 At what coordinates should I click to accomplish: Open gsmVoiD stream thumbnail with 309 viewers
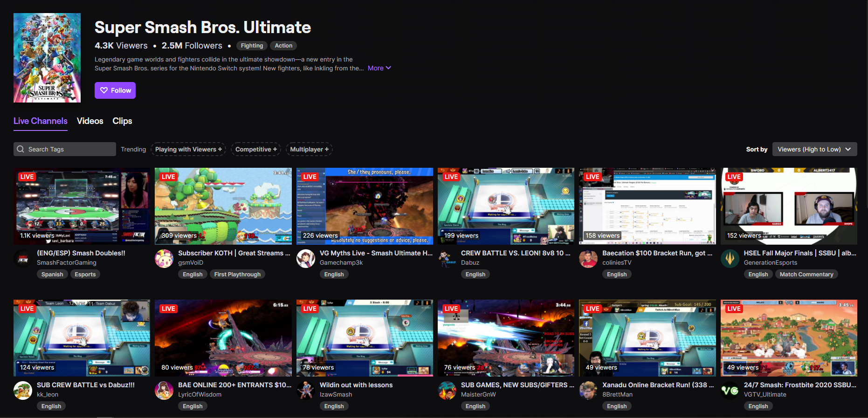(223, 206)
